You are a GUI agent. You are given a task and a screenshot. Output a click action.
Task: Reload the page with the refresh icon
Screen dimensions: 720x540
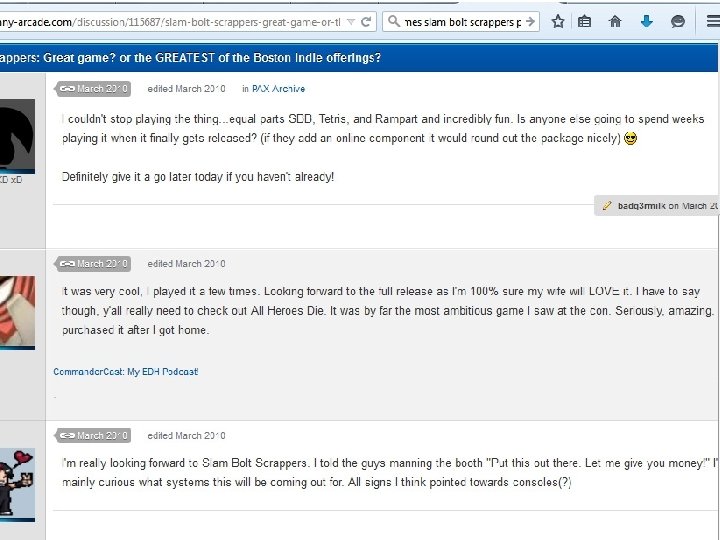[x=366, y=22]
